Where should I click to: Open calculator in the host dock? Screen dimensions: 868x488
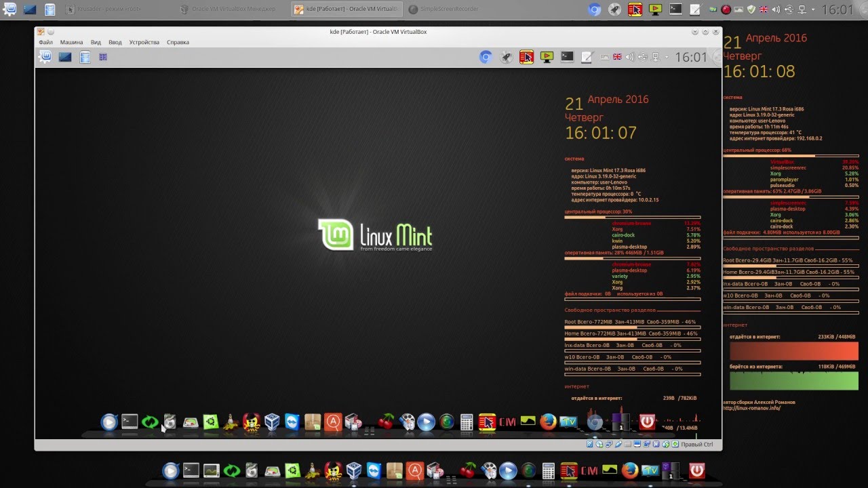tap(548, 470)
